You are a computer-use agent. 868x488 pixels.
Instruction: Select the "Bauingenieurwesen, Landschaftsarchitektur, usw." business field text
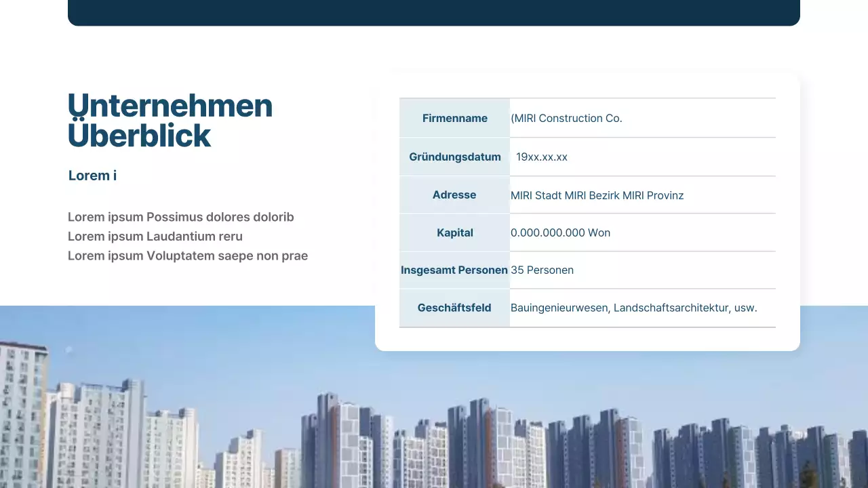point(634,307)
